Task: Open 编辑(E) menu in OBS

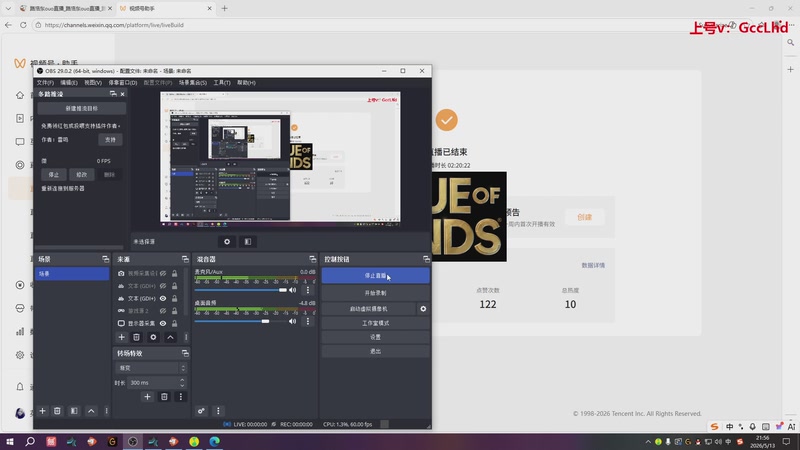Action: [x=69, y=83]
